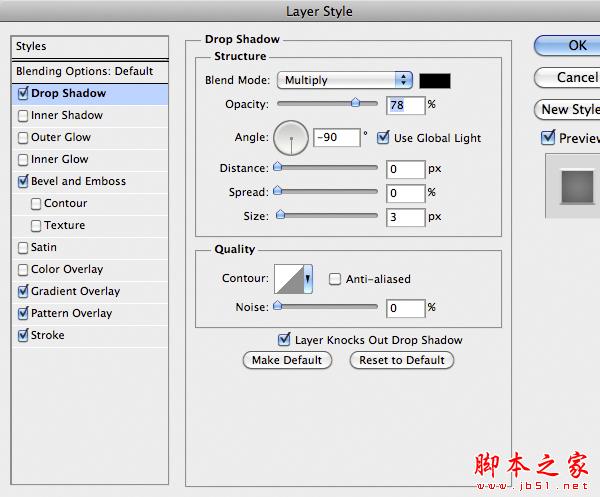
Task: Toggle the Preview checkbox
Action: [548, 138]
